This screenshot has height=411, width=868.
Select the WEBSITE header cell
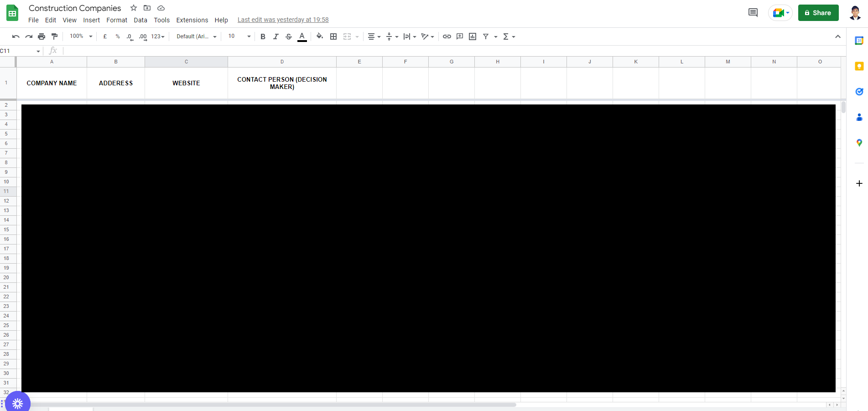(186, 83)
